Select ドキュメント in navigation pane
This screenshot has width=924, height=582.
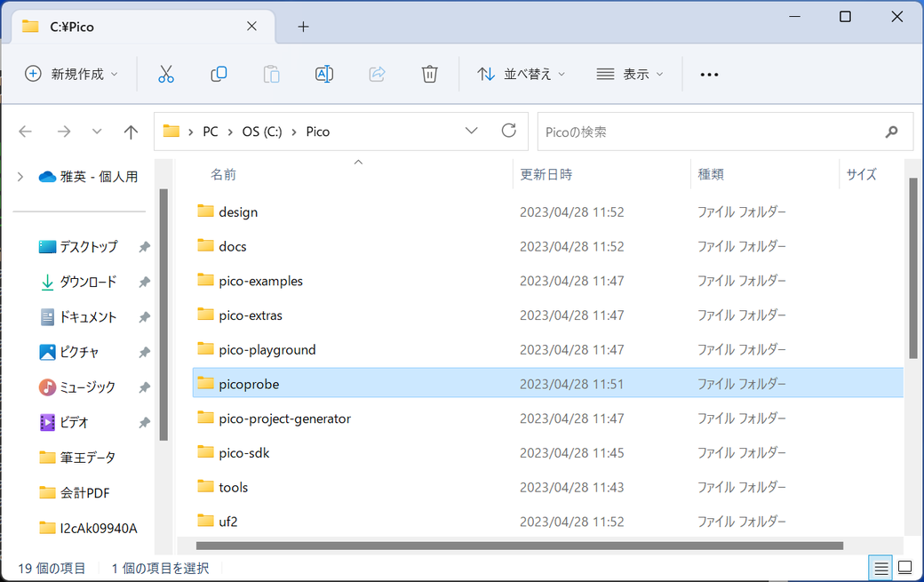coord(88,317)
